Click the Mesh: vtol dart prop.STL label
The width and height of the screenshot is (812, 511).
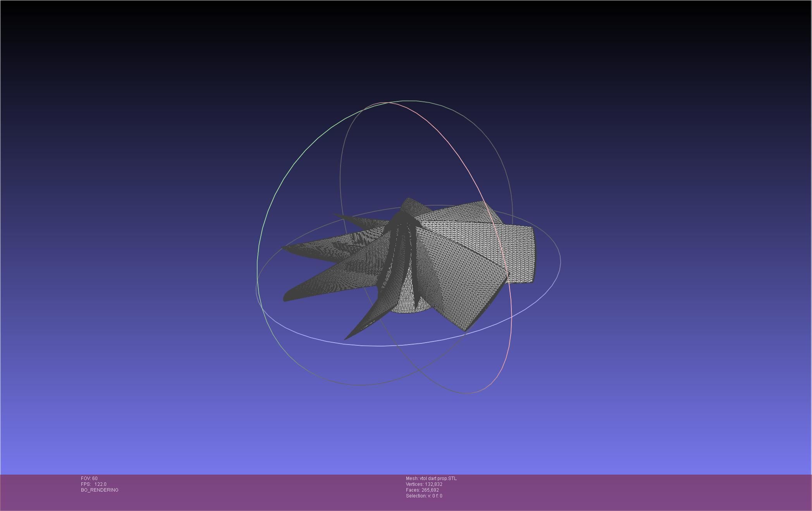tap(431, 478)
